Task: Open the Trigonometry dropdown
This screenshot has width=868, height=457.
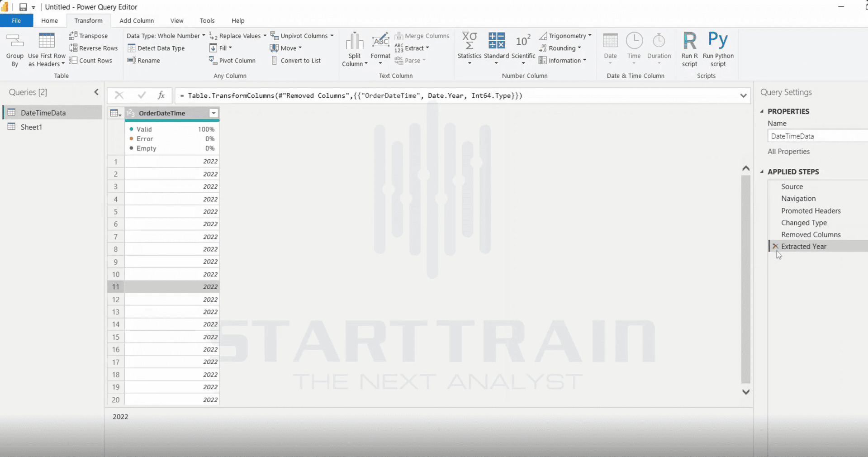Action: (x=565, y=36)
